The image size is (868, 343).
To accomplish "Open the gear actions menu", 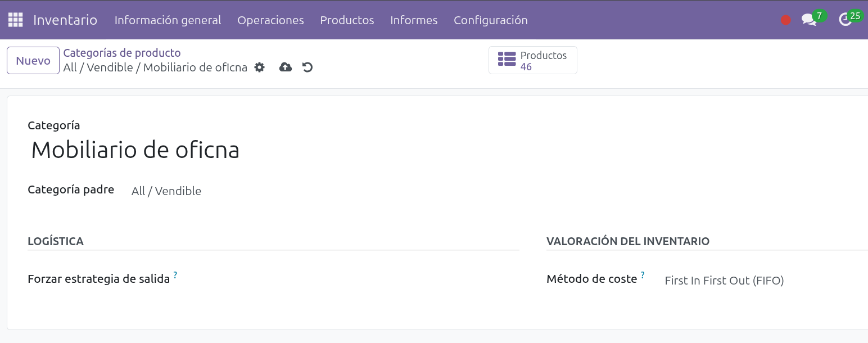I will [259, 67].
